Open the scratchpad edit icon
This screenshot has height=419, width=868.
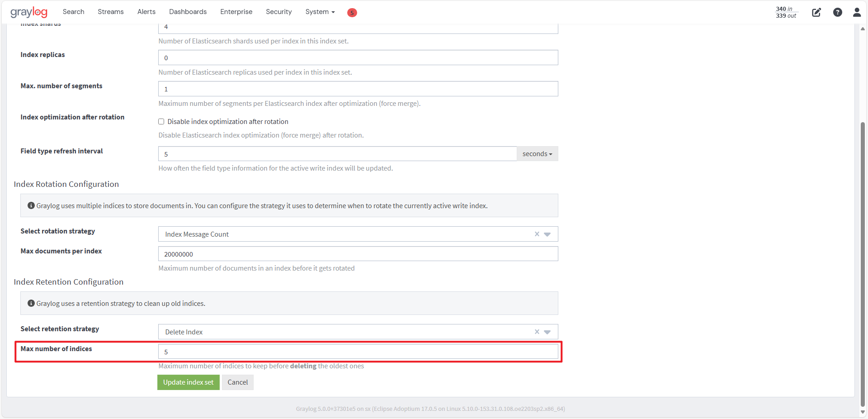[816, 12]
